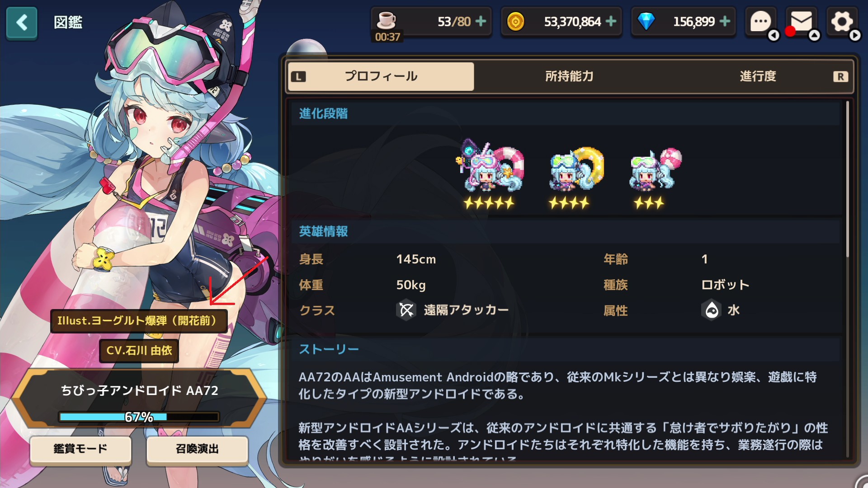Open the mailbox envelope icon

point(801,22)
